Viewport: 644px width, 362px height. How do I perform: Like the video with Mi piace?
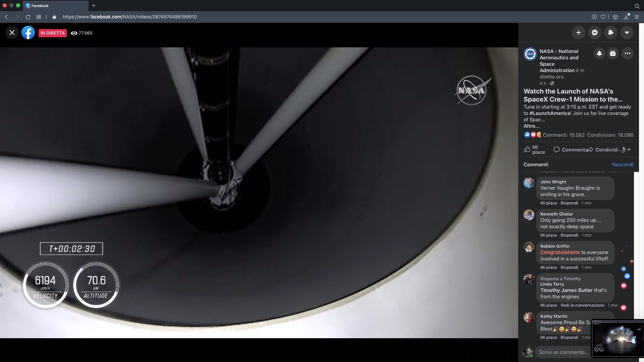(535, 149)
